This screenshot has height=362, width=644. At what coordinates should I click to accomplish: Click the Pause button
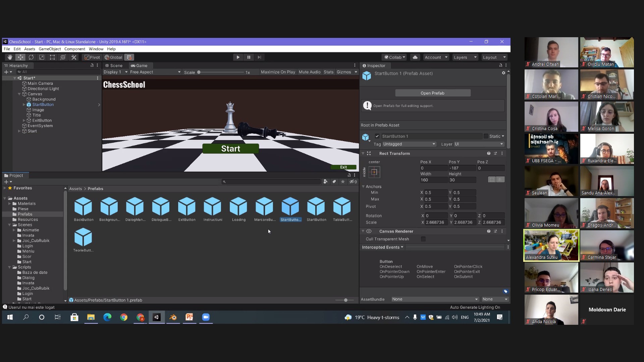[249, 57]
